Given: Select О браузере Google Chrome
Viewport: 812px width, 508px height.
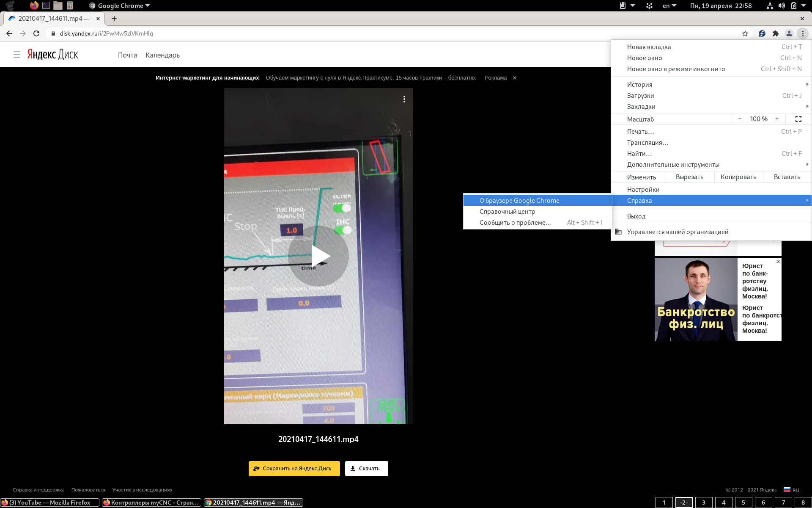Looking at the screenshot, I should tap(519, 201).
